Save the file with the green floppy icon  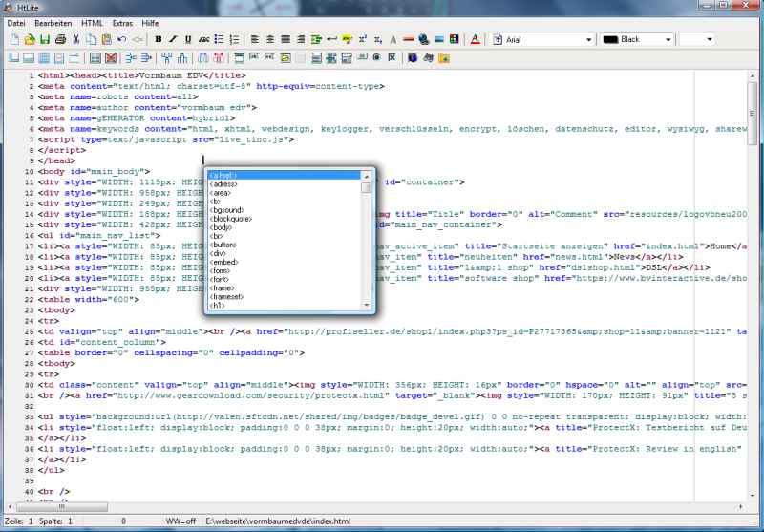coord(45,39)
